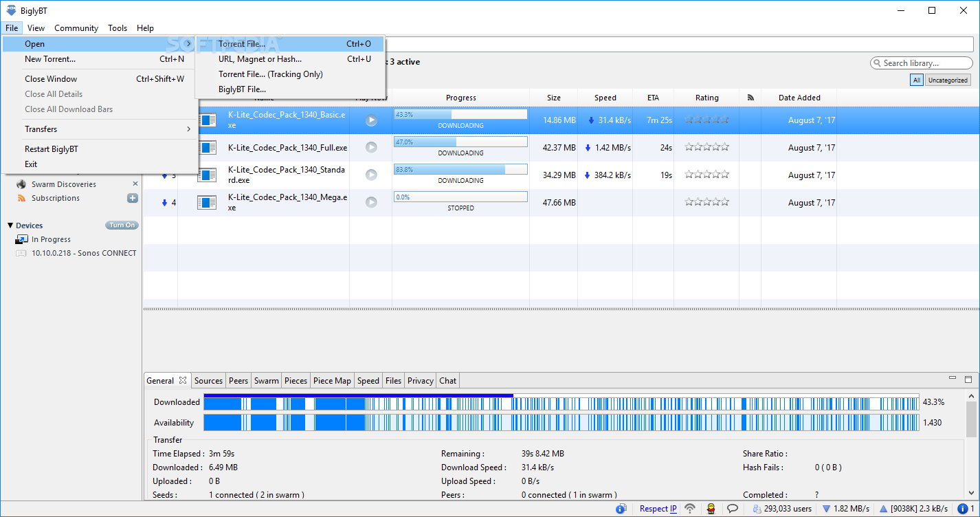
Task: Click the Wi-Fi network status icon
Action: (690, 509)
